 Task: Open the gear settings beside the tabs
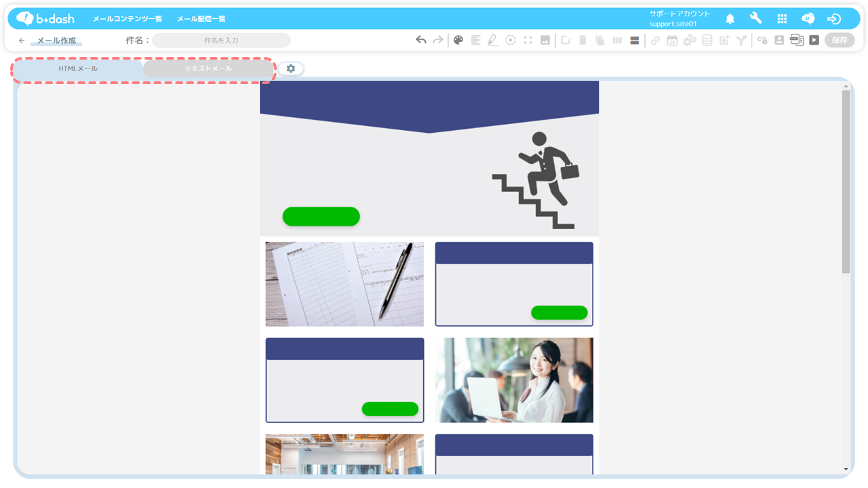tap(291, 68)
